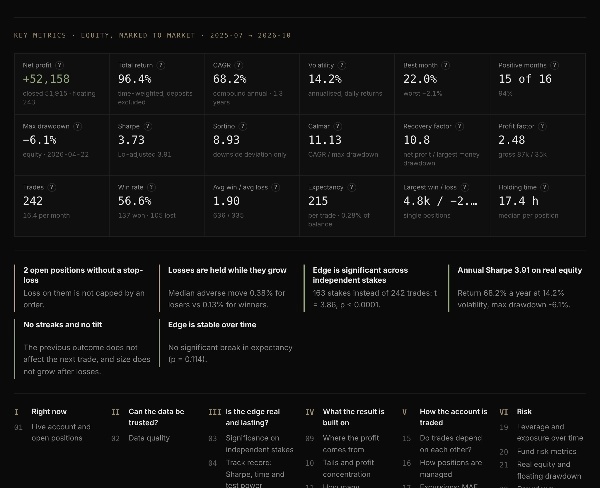Click the 14.2% volatility value
The height and width of the screenshot is (488, 600).
point(324,79)
